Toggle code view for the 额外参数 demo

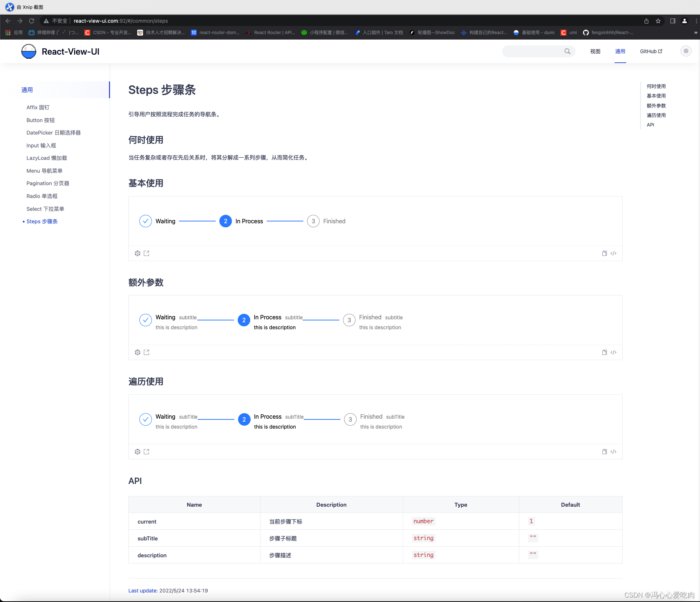pos(614,352)
